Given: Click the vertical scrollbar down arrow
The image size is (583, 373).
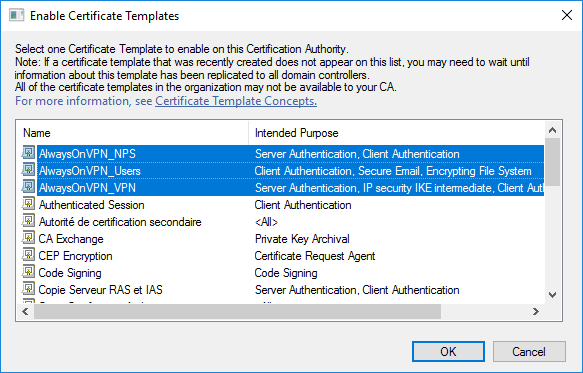Looking at the screenshot, I should tap(553, 295).
